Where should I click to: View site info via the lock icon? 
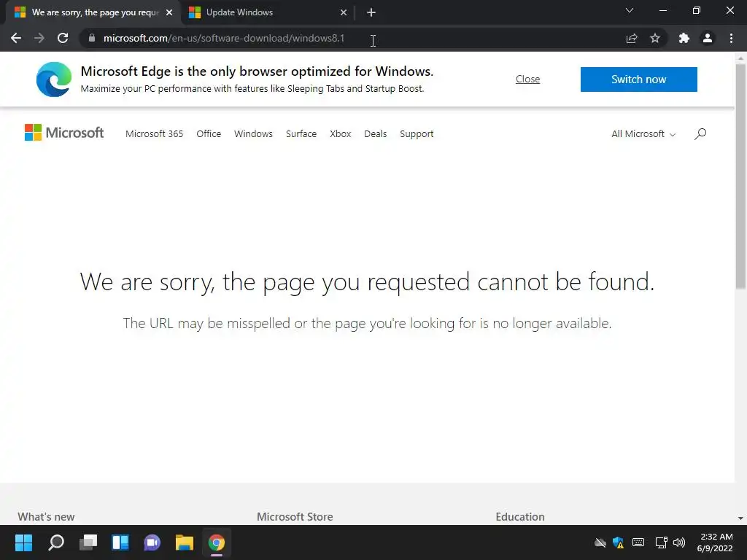tap(92, 38)
